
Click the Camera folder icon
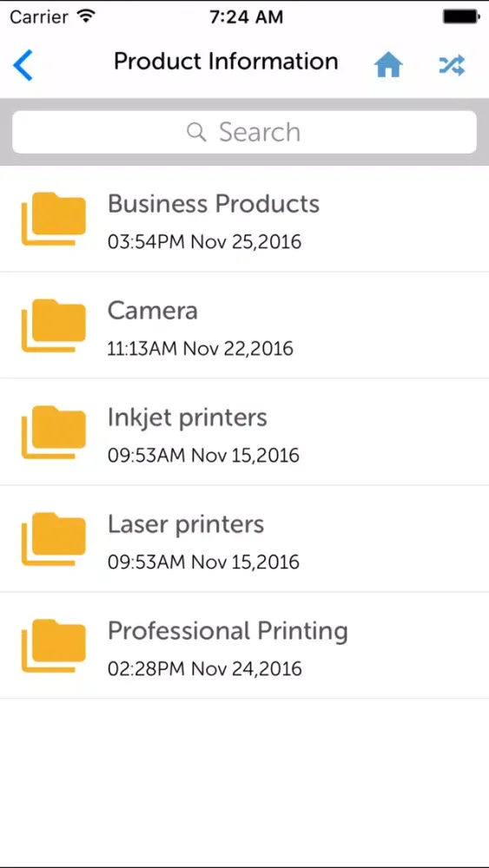(x=54, y=325)
